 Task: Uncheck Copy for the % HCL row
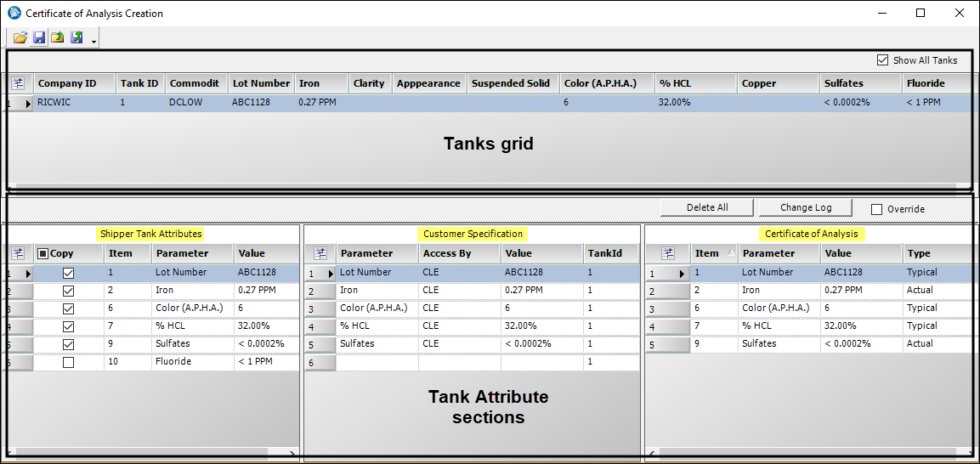[69, 326]
